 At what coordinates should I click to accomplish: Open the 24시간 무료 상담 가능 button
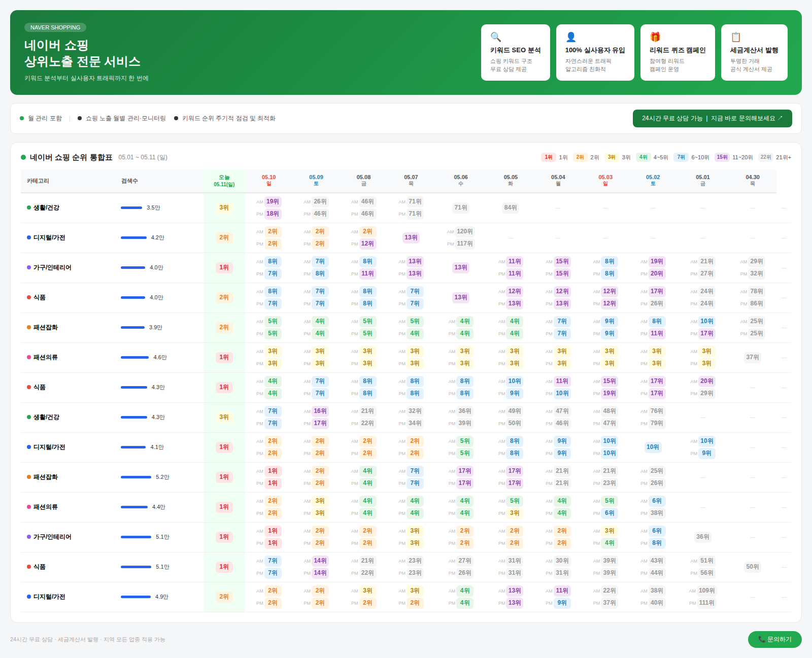click(712, 118)
